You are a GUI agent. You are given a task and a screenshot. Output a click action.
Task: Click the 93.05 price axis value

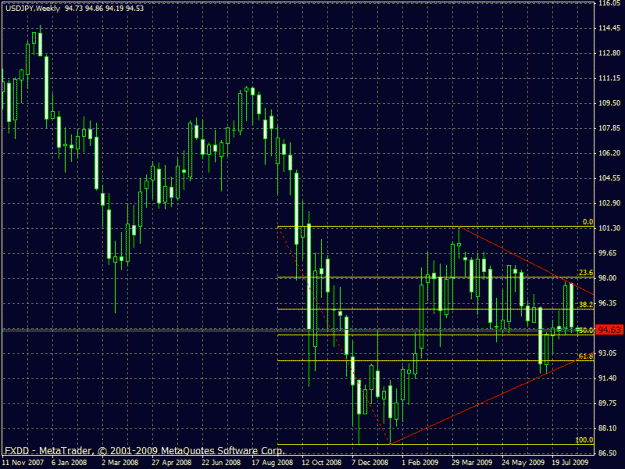[608, 353]
